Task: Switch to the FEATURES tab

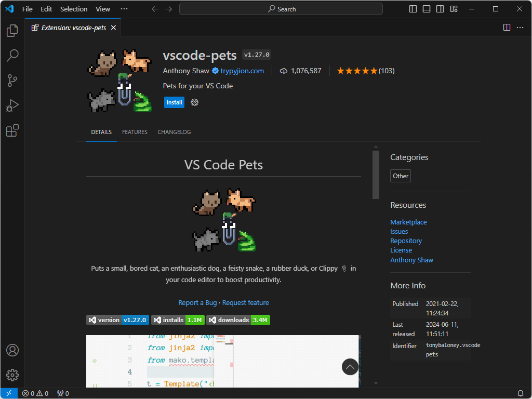Action: coord(135,132)
